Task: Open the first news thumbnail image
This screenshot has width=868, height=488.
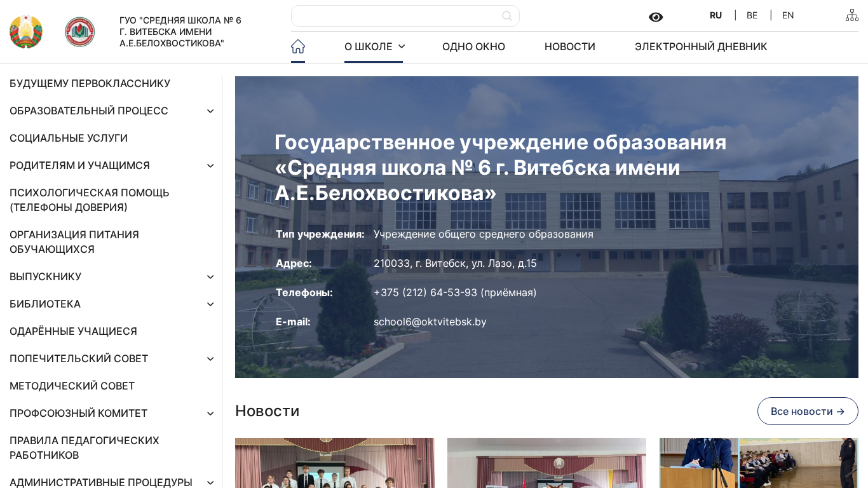Action: coord(334,463)
